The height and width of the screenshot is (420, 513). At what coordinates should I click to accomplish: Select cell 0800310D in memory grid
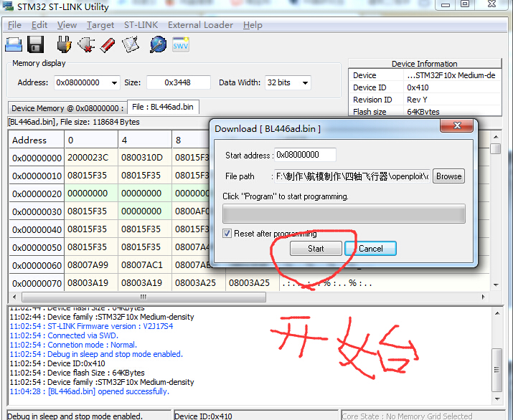click(145, 158)
